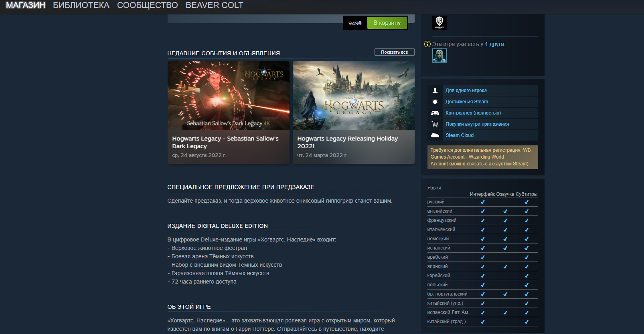Click the Steam Cloud icon

(x=435, y=135)
